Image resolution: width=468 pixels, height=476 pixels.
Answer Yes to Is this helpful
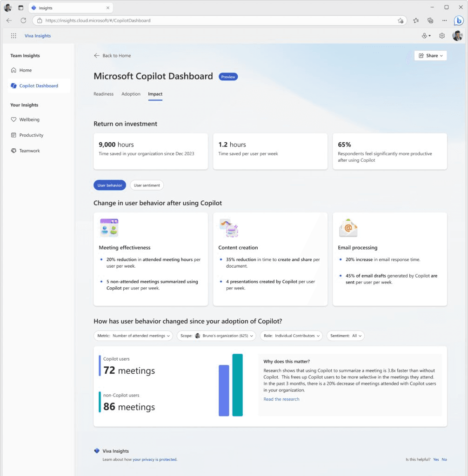tap(436, 459)
